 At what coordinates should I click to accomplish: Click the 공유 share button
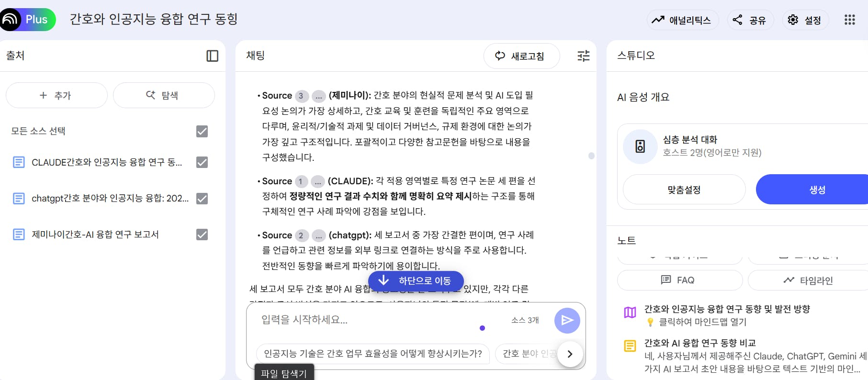click(750, 20)
